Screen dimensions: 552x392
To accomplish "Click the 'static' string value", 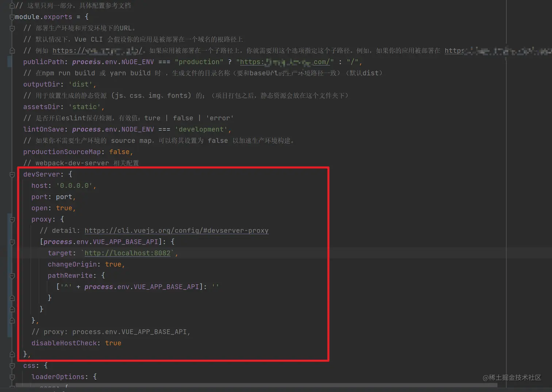I will click(x=84, y=107).
